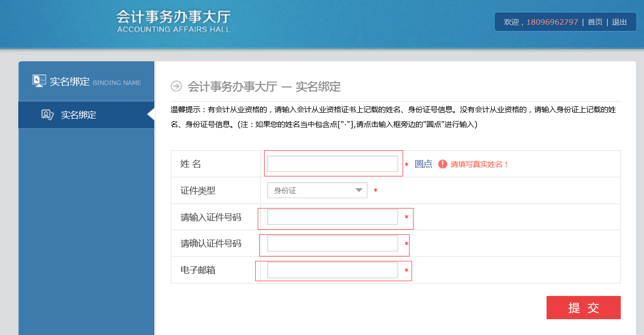Open the 证件类型 身份证 dropdown
This screenshot has height=335, width=644.
click(317, 190)
